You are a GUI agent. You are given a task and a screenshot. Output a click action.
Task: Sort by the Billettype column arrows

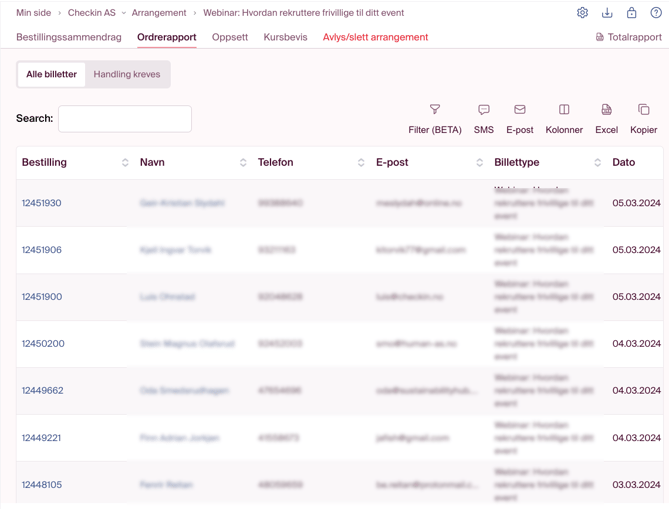point(597,163)
